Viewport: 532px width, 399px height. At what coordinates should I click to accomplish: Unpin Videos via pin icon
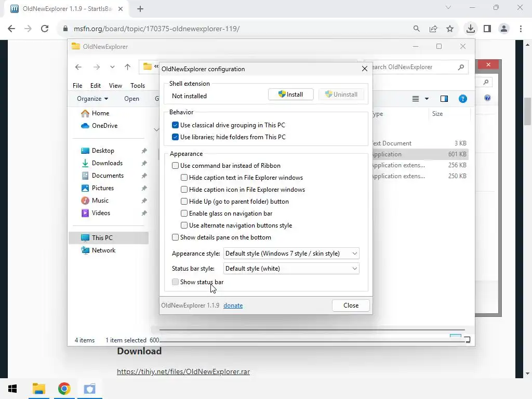[144, 213]
